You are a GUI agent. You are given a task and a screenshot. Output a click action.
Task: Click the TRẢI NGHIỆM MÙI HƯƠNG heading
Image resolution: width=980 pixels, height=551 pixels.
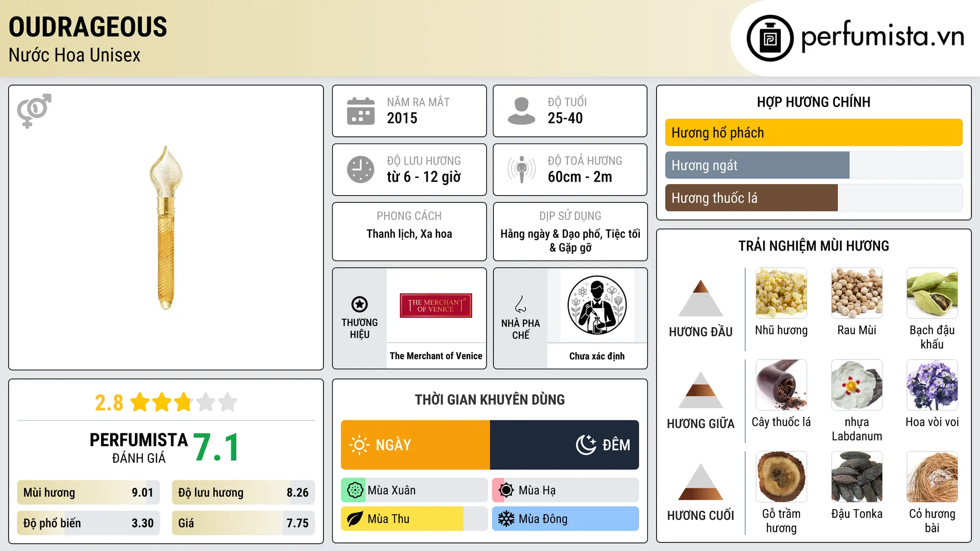coord(814,246)
